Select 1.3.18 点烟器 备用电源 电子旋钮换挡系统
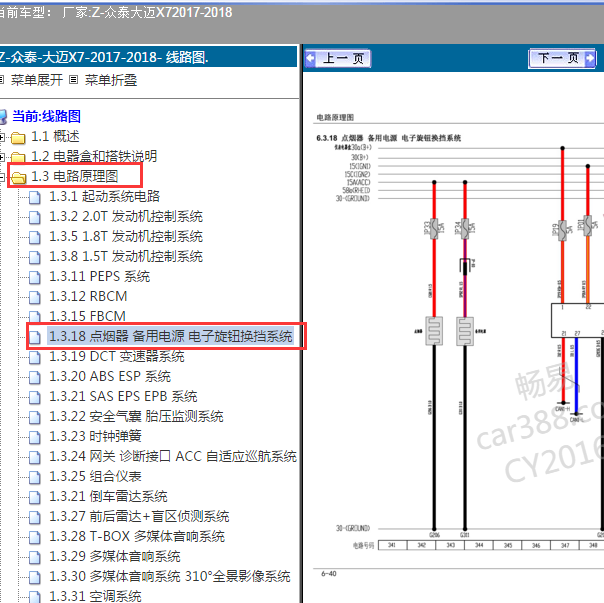Image resolution: width=604 pixels, height=603 pixels. (171, 336)
